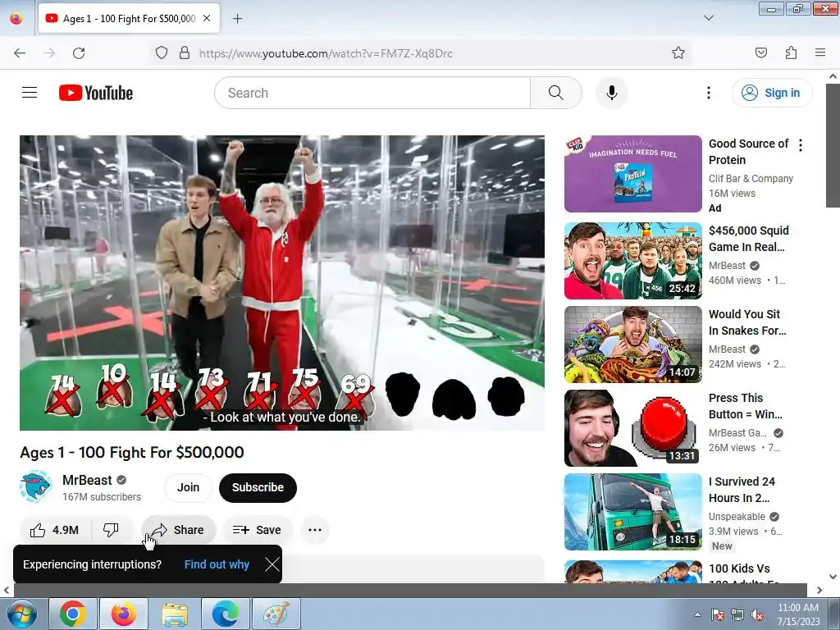
Task: Go to YouTube home via the logo
Action: pos(96,93)
